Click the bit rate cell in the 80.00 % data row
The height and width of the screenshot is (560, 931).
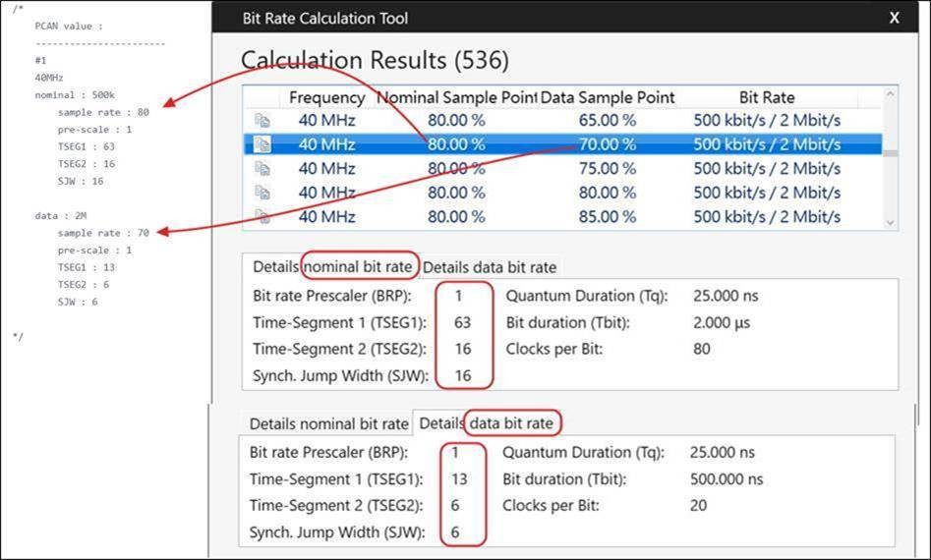point(767,193)
